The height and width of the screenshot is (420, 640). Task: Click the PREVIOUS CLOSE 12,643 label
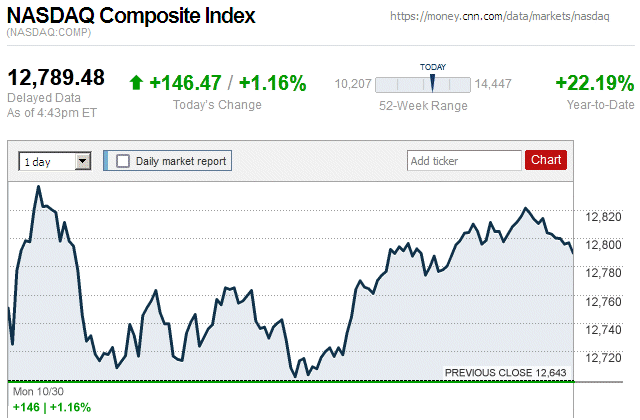coord(506,373)
